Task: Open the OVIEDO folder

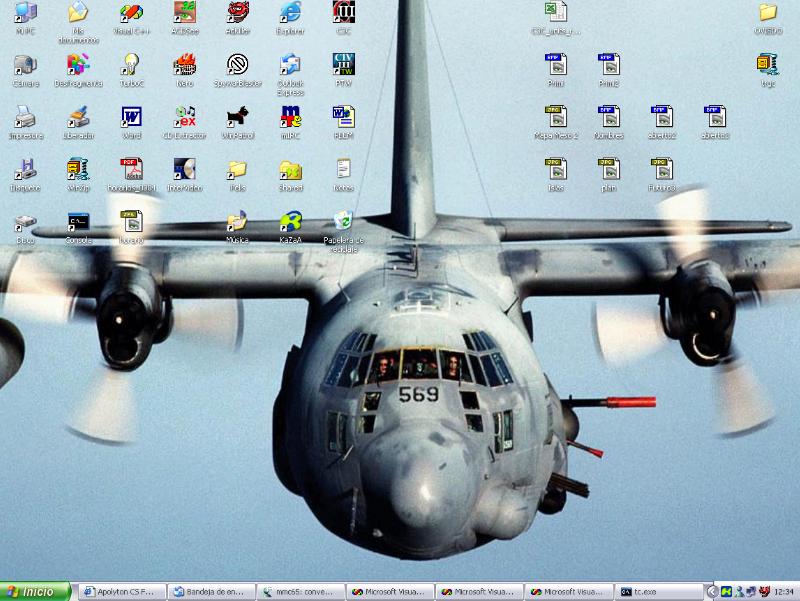Action: coord(768,13)
